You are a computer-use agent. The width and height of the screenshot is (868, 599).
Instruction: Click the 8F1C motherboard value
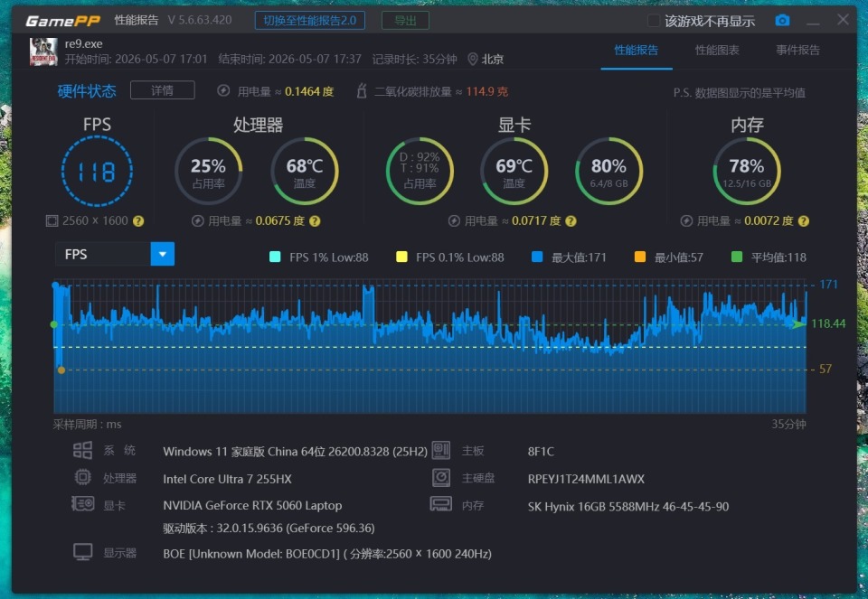tap(541, 452)
